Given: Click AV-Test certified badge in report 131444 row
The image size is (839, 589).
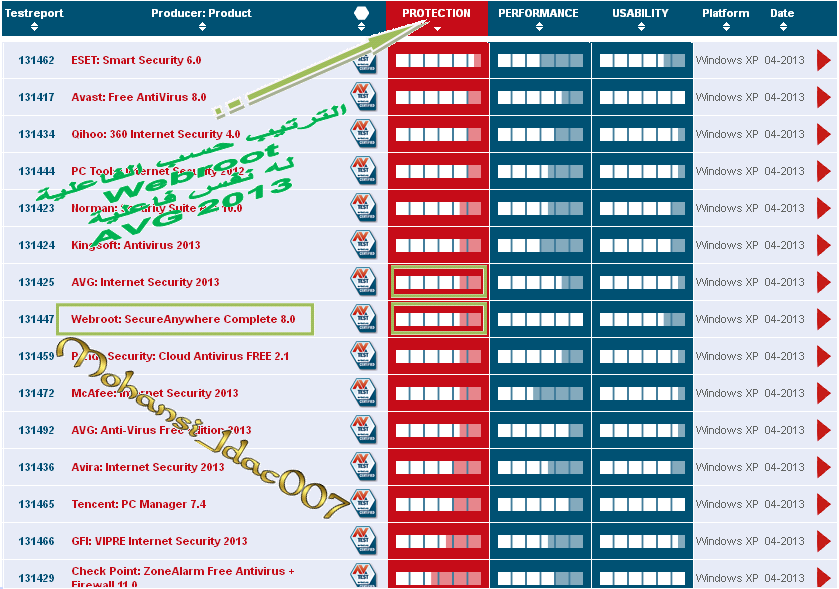Looking at the screenshot, I should [x=363, y=171].
